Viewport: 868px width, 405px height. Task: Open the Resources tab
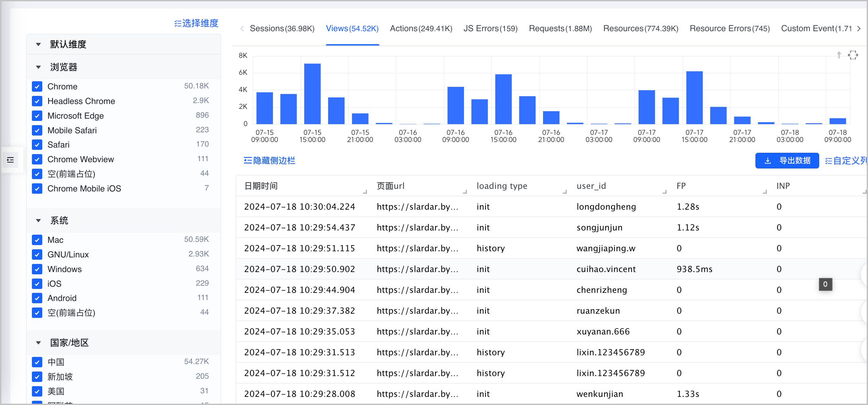tap(641, 29)
